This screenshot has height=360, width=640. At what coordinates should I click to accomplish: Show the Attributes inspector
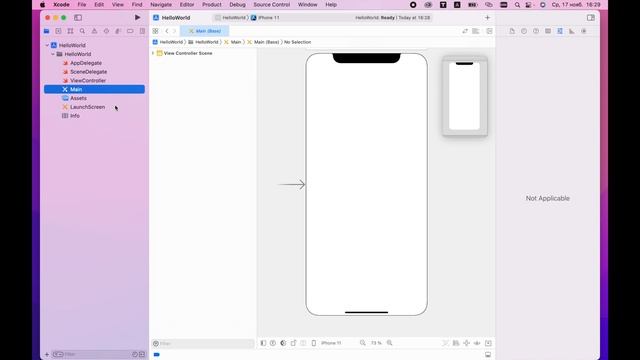click(560, 31)
